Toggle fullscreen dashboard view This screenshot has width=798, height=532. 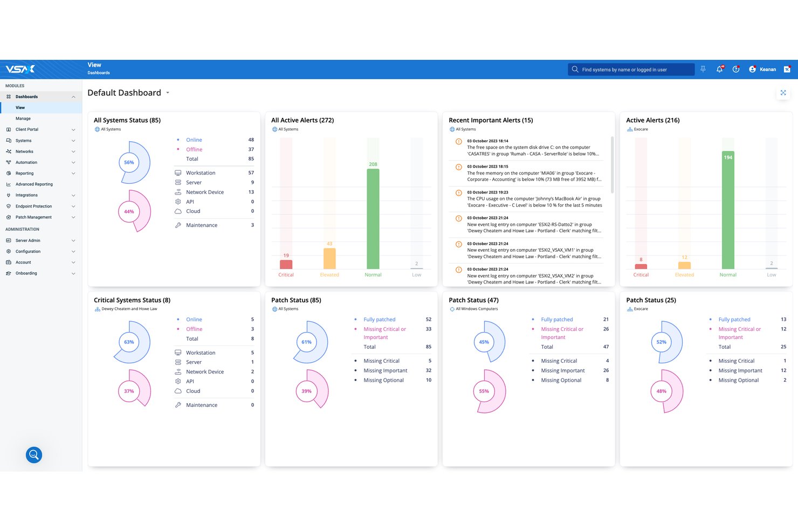[783, 93]
